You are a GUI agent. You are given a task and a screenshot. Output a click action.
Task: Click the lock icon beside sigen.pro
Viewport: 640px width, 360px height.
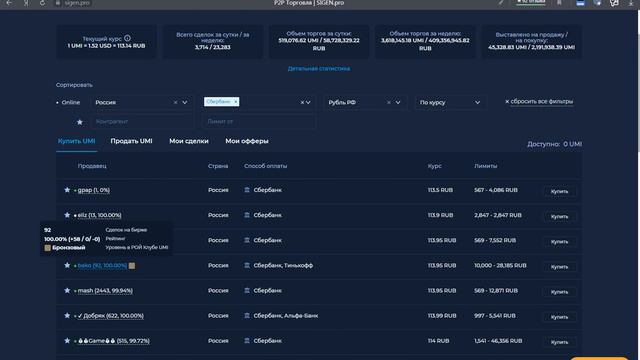coord(58,3)
